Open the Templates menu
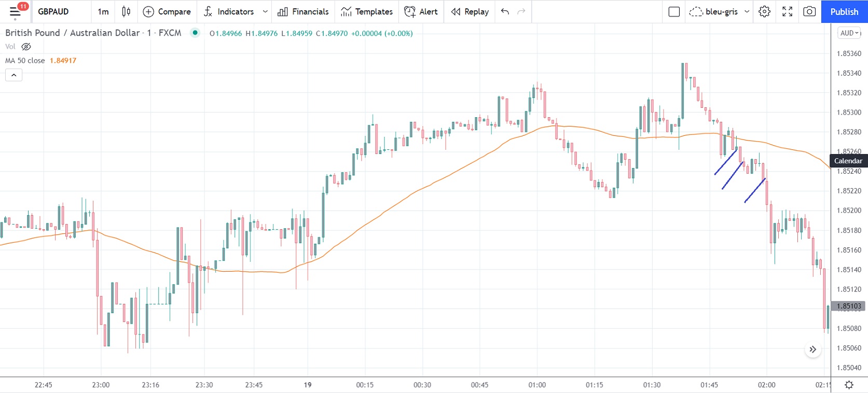This screenshot has height=393, width=868. click(x=367, y=11)
